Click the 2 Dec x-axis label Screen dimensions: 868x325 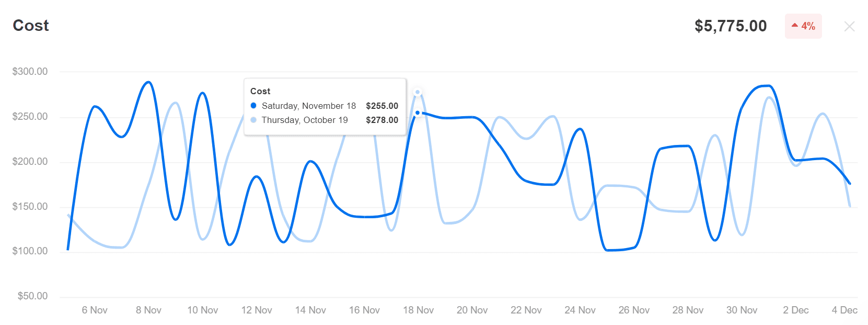(795, 310)
